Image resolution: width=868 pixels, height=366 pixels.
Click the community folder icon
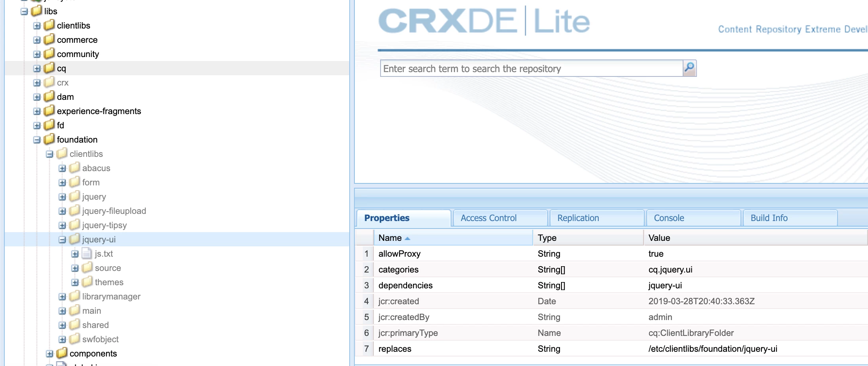point(49,53)
